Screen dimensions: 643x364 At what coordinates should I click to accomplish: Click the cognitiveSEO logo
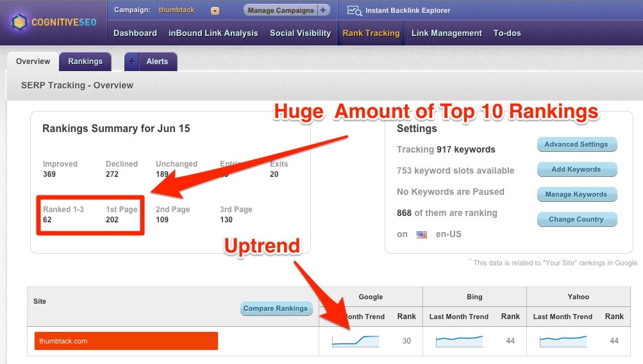[x=54, y=22]
